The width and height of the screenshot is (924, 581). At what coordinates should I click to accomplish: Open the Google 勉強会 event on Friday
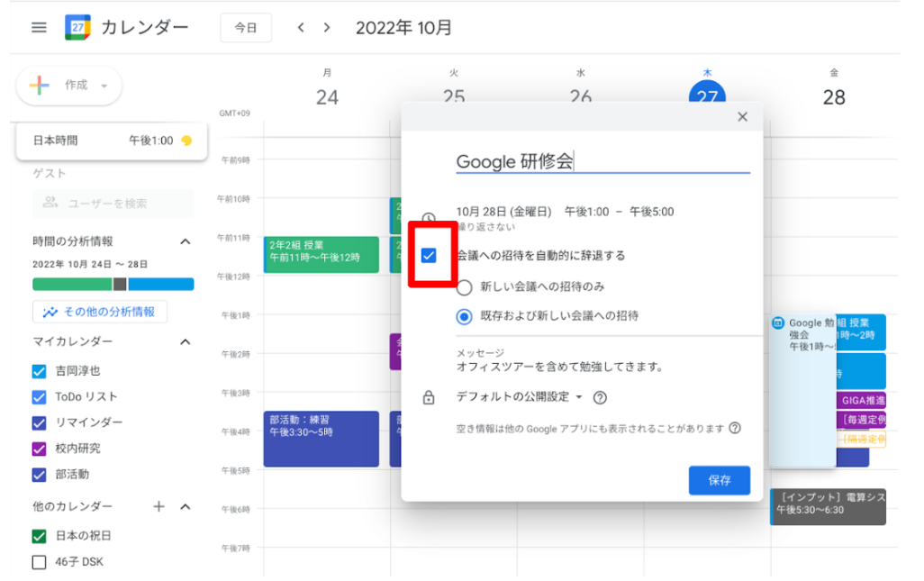tap(803, 391)
